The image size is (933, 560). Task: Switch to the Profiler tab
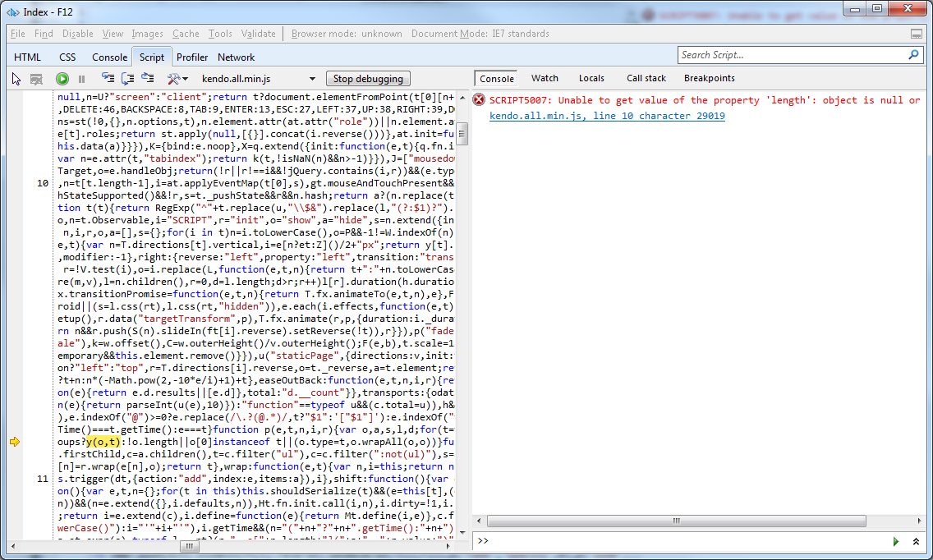192,57
